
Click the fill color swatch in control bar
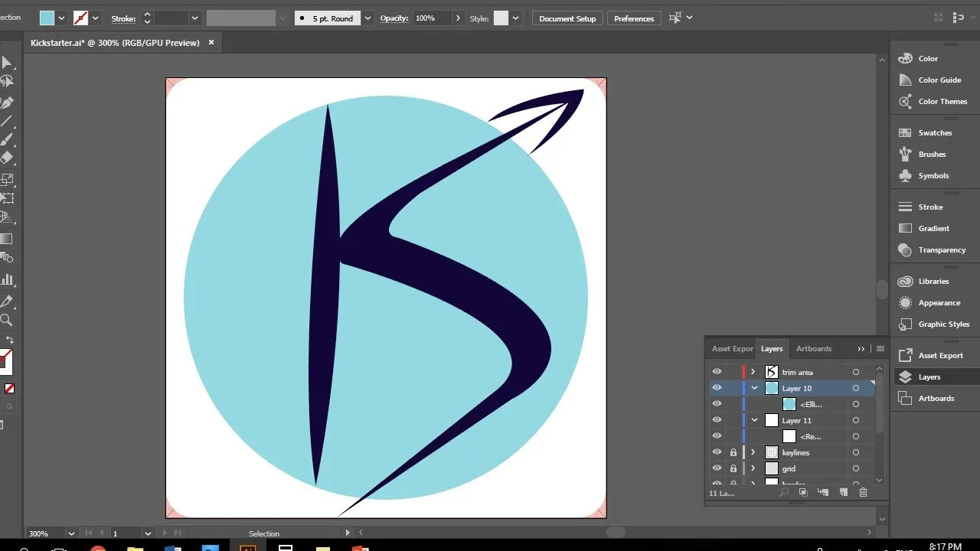pos(47,18)
